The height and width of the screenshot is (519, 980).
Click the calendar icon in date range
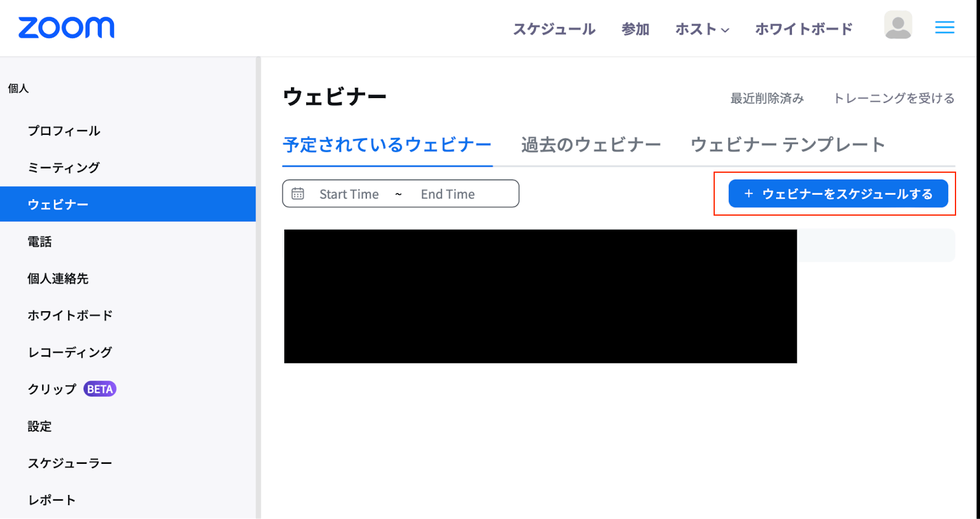[x=298, y=194]
